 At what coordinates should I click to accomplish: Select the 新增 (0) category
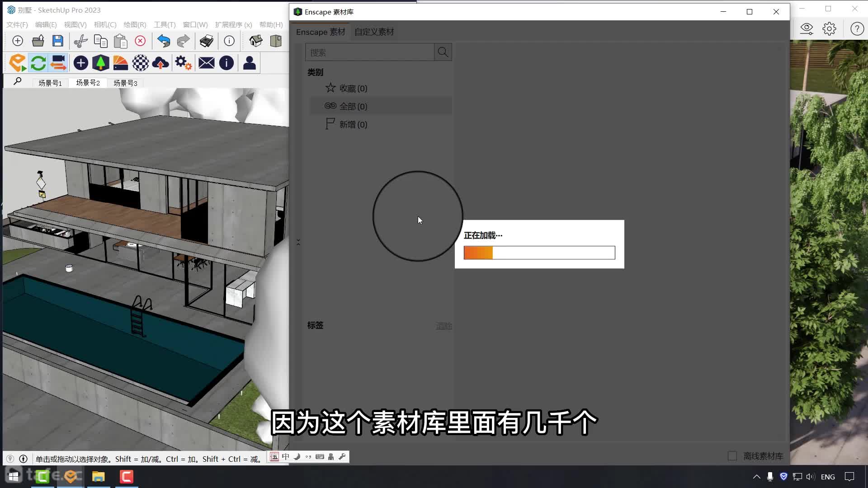[x=380, y=124]
